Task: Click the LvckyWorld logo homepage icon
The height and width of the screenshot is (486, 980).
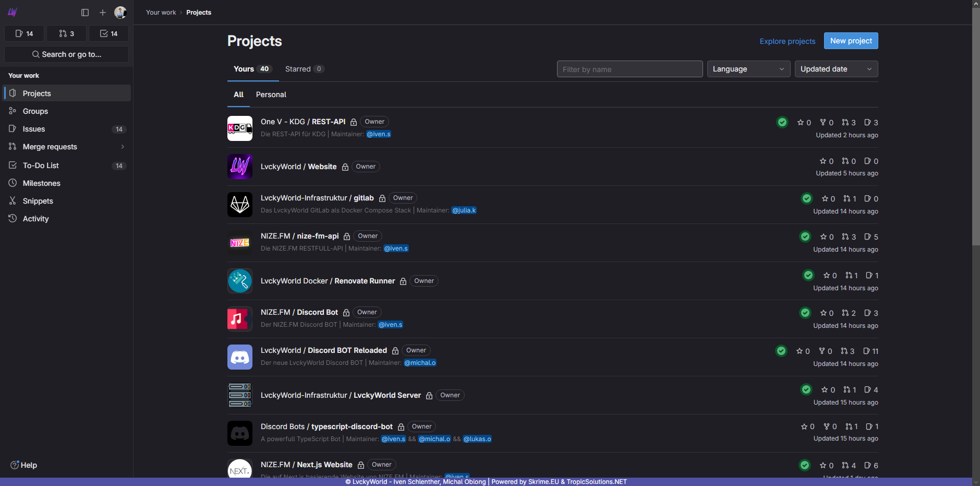Action: [13, 13]
